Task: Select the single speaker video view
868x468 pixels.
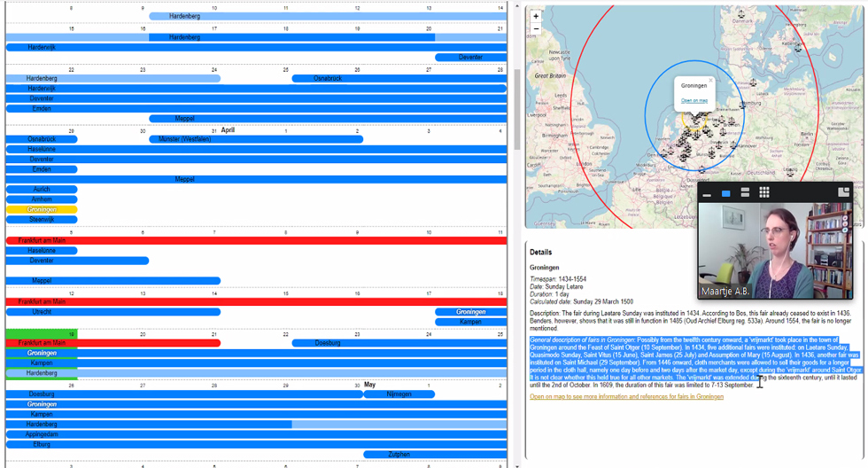Action: pos(725,193)
